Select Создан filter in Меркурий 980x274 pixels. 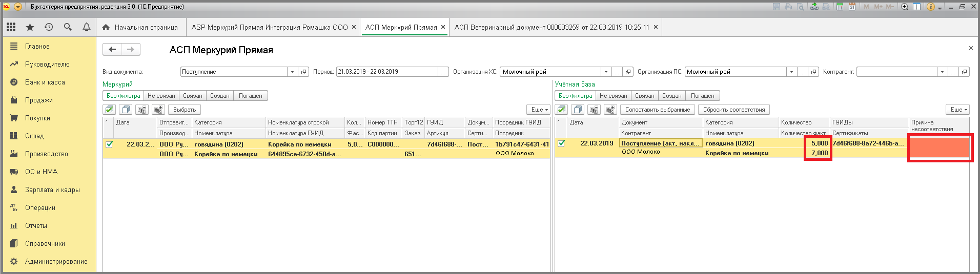tap(220, 96)
